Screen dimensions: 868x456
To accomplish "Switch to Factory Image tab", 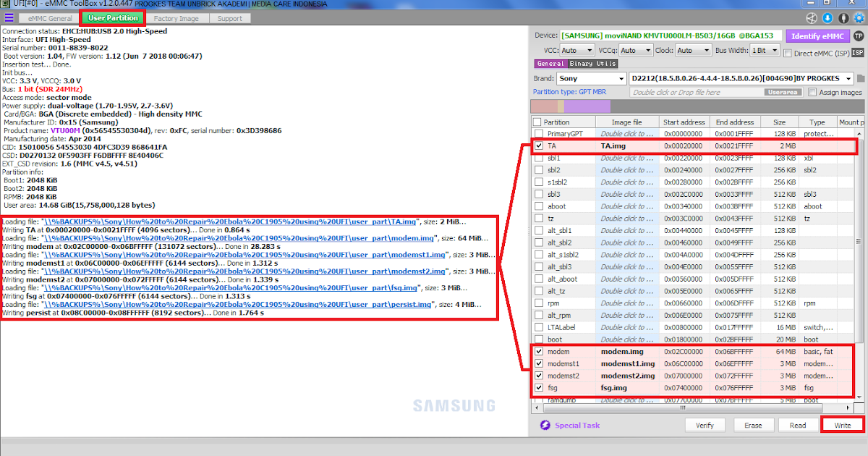I will pos(176,18).
